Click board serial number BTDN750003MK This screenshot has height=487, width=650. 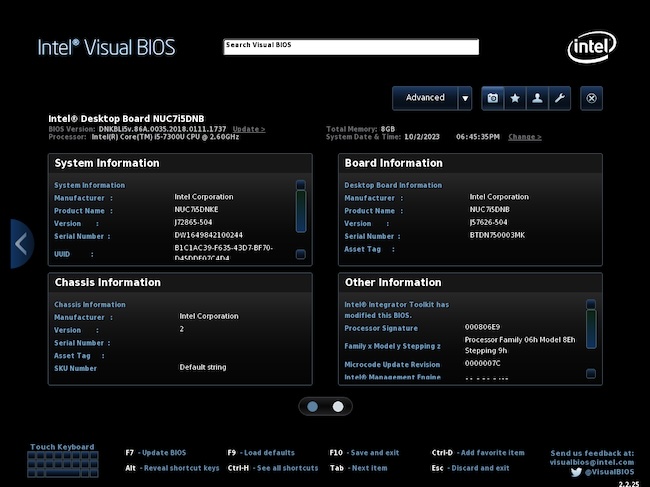pos(497,235)
